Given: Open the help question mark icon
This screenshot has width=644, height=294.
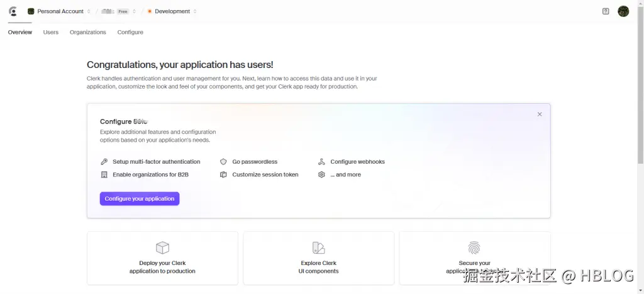Looking at the screenshot, I should [606, 11].
